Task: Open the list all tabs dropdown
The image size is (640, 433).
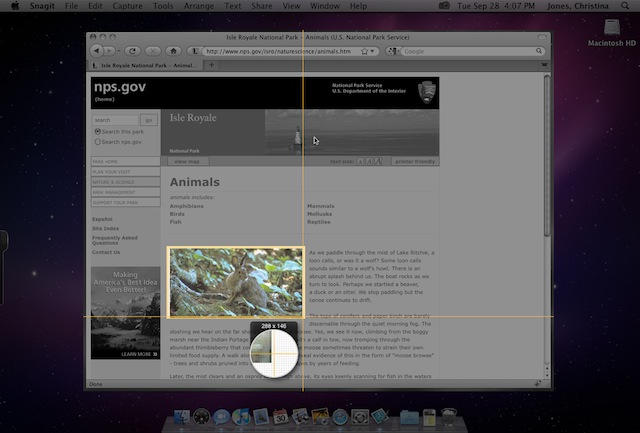Action: click(544, 64)
